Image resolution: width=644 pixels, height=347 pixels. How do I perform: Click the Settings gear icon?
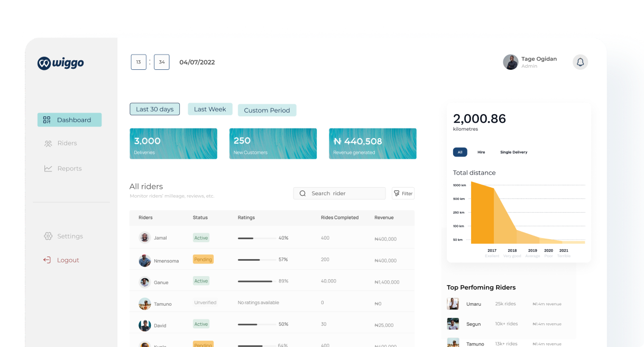(x=48, y=236)
